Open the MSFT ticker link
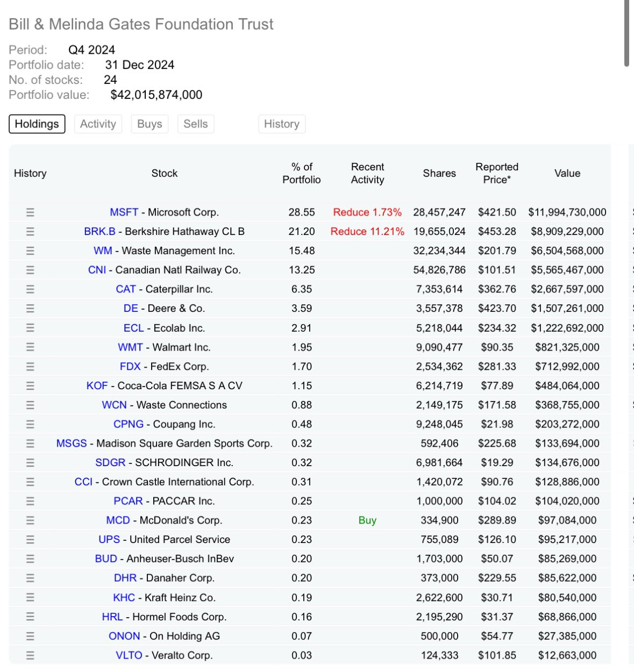The width and height of the screenshot is (634, 672). 124,212
